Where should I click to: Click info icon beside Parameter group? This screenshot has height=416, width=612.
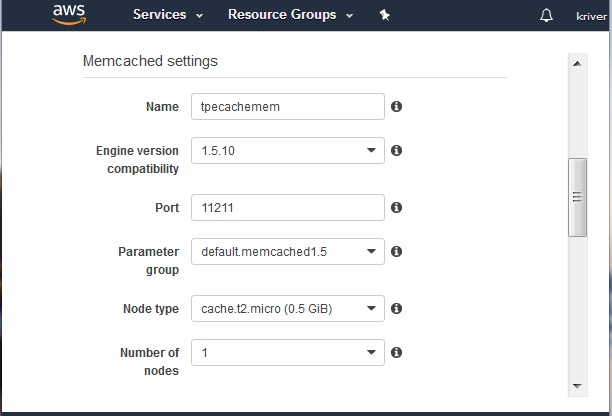pos(396,251)
